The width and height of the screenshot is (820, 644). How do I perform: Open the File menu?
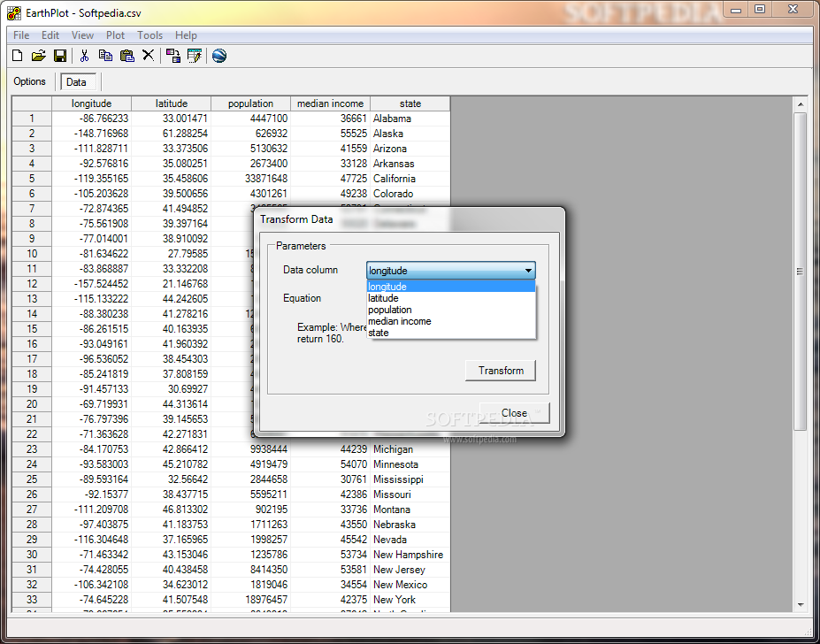21,35
